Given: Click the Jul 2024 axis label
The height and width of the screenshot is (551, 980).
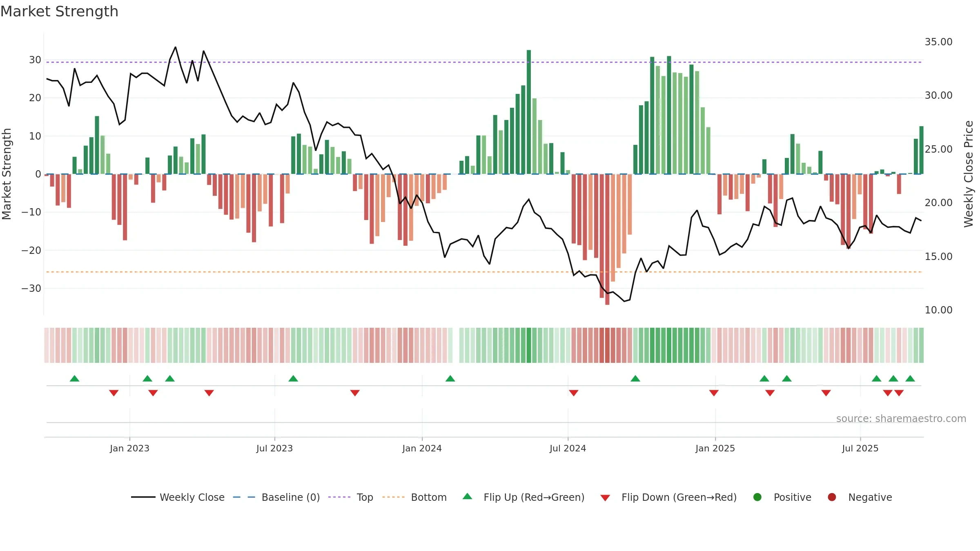Looking at the screenshot, I should [568, 449].
